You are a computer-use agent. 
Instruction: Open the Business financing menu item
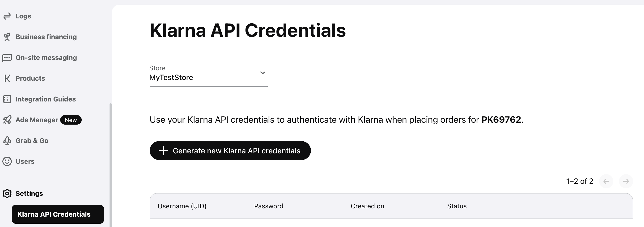tap(46, 37)
